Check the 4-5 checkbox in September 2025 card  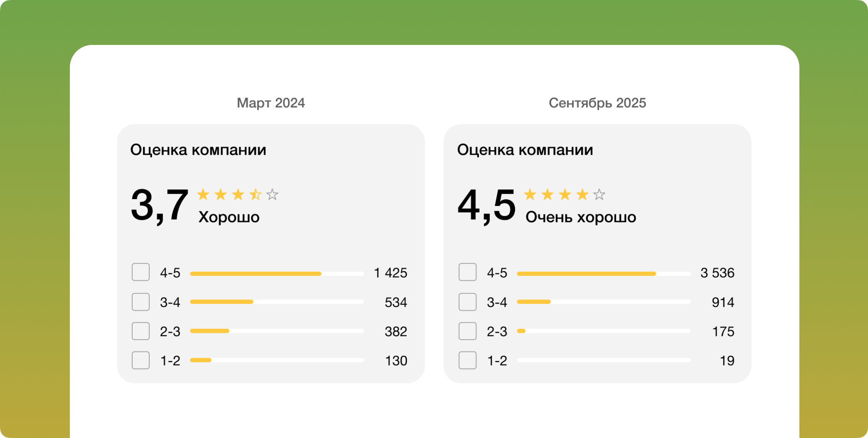click(467, 272)
